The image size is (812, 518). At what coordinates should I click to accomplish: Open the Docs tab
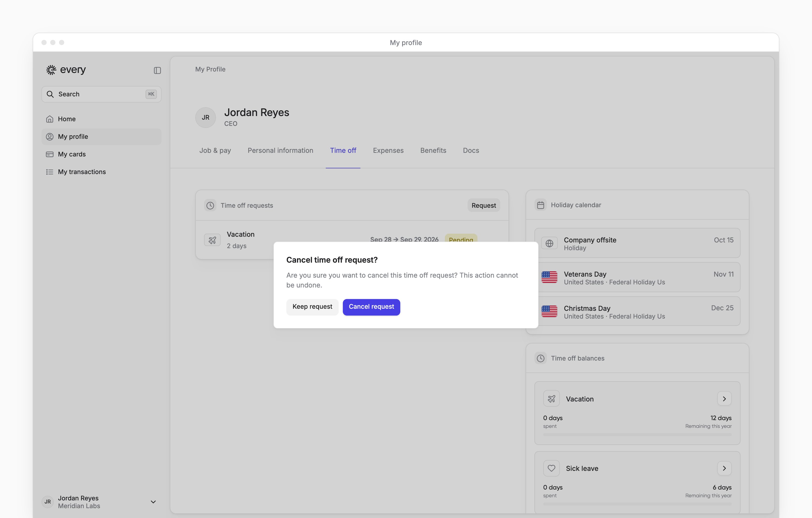click(471, 150)
